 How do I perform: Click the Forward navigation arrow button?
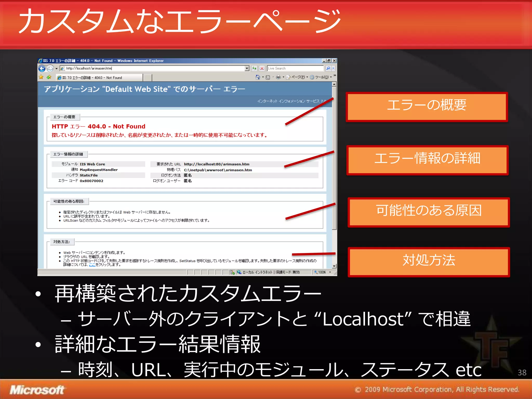tap(50, 69)
